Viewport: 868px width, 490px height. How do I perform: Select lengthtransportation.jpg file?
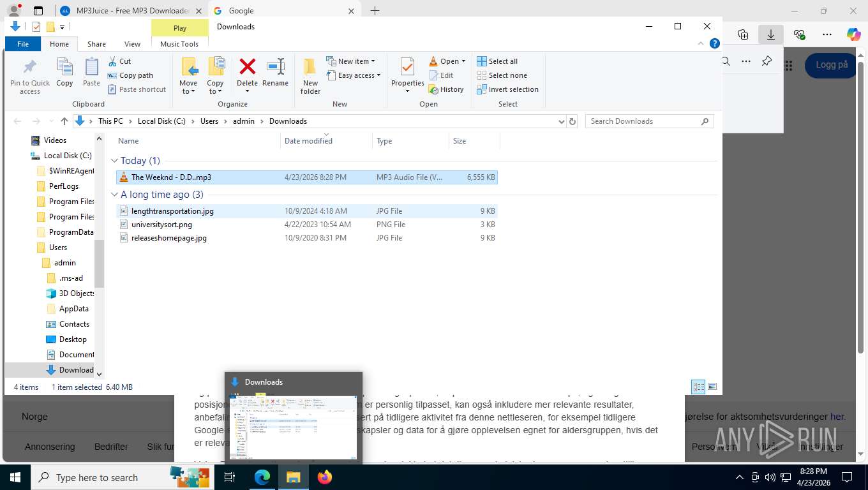pos(307,211)
